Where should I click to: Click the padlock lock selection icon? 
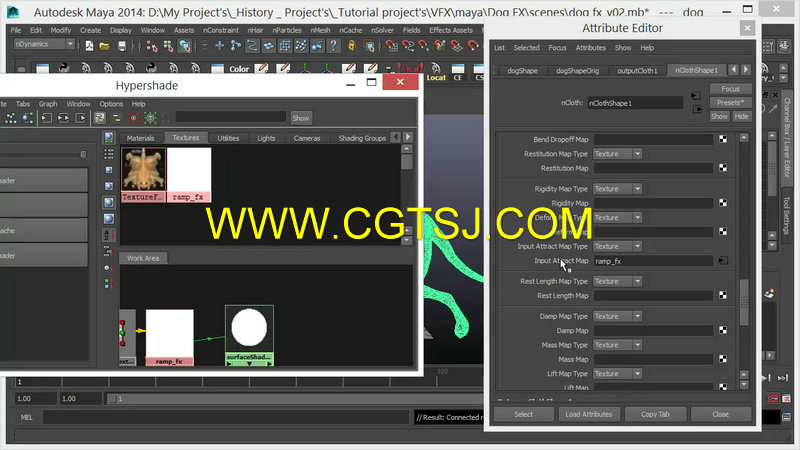pos(352,46)
